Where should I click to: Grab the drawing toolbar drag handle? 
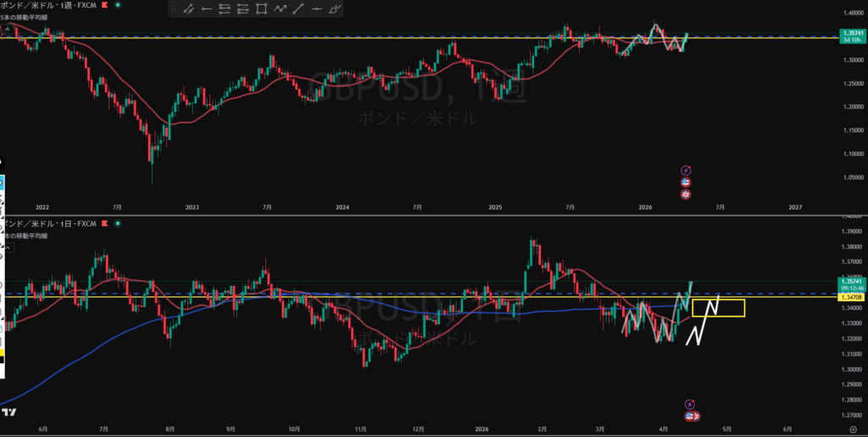(x=173, y=9)
